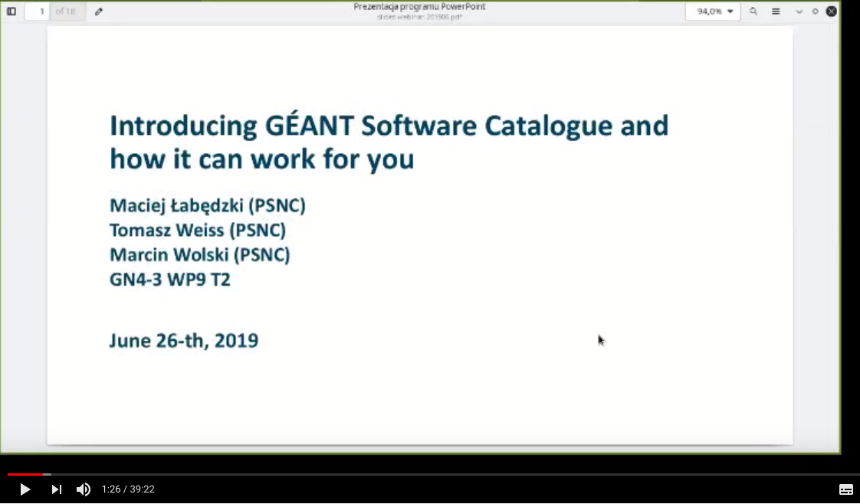Screen dimensions: 860x504
Task: Open the hamburger menu in PDF viewer
Action: coord(776,11)
